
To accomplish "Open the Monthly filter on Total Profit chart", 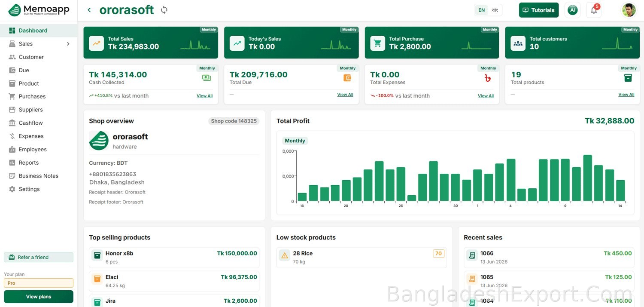I will [x=295, y=141].
